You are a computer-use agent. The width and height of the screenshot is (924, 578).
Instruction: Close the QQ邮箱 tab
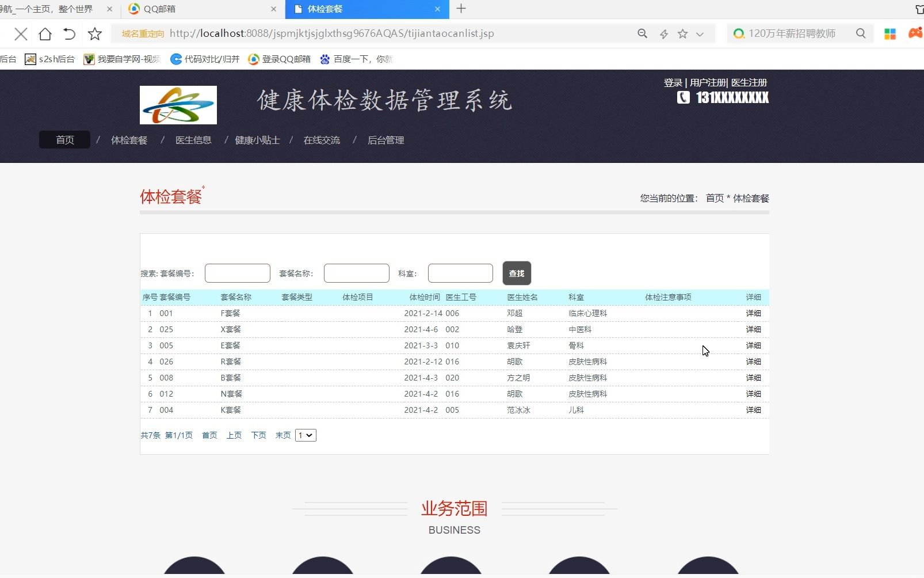[x=273, y=9]
